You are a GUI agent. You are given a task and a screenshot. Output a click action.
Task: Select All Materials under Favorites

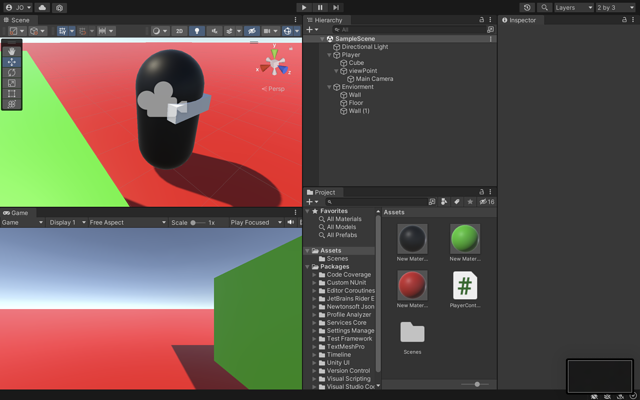tap(344, 219)
